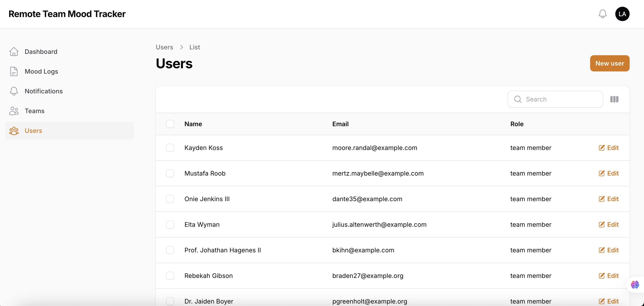Select Rebekah Gibson's row checkbox
The height and width of the screenshot is (306, 644).
coord(170,276)
